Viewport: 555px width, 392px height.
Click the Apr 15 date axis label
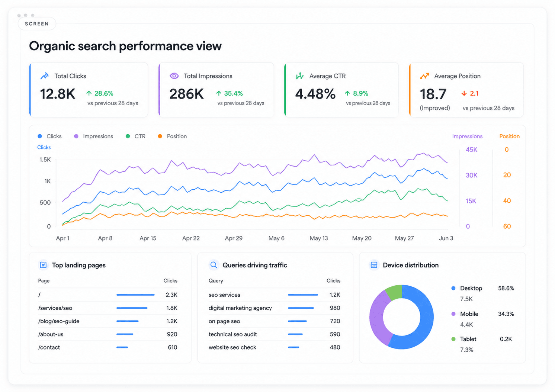[148, 238]
